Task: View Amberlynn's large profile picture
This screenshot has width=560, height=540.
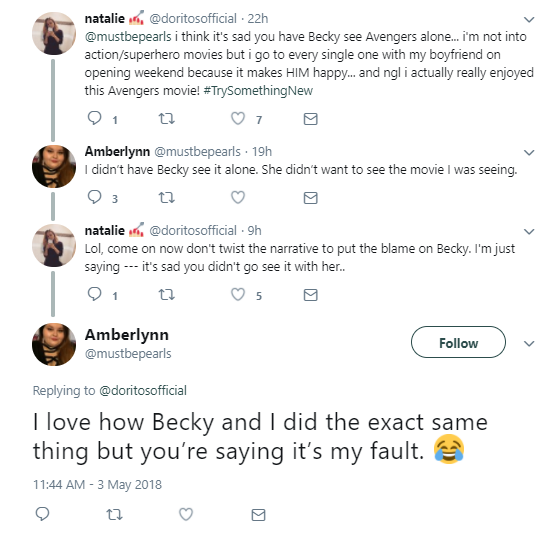Action: (54, 345)
